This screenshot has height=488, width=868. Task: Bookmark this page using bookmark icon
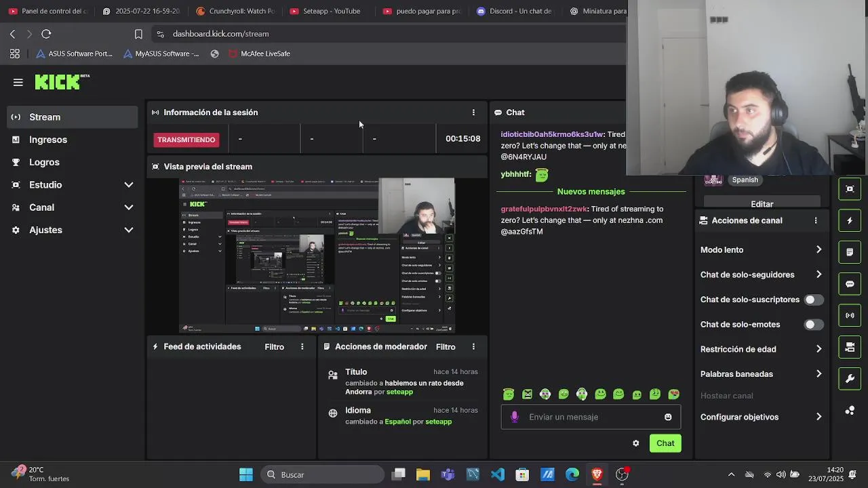coord(138,34)
